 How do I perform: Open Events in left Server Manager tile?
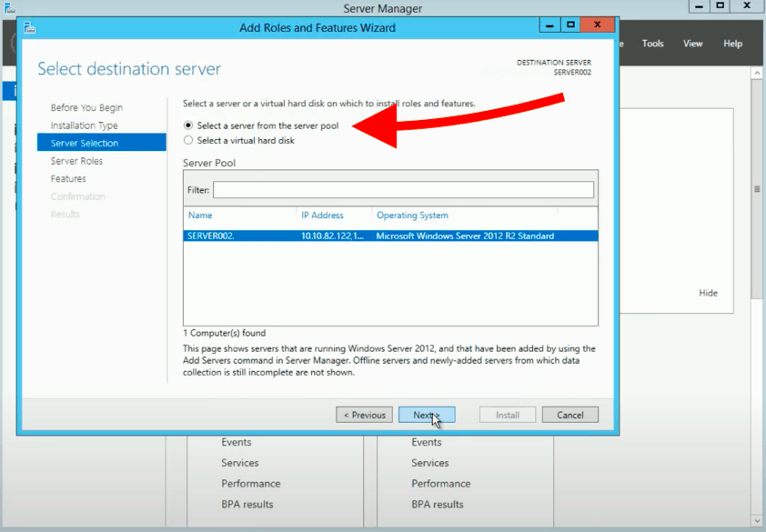(236, 442)
